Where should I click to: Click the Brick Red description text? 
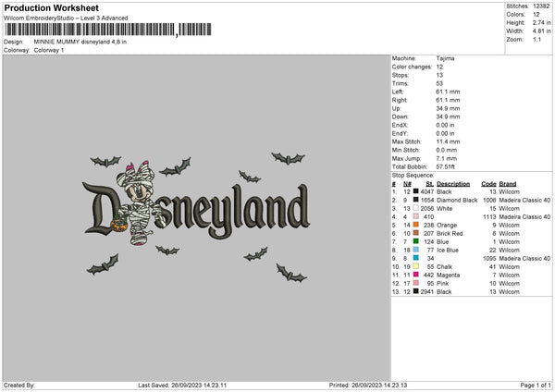[450, 234]
